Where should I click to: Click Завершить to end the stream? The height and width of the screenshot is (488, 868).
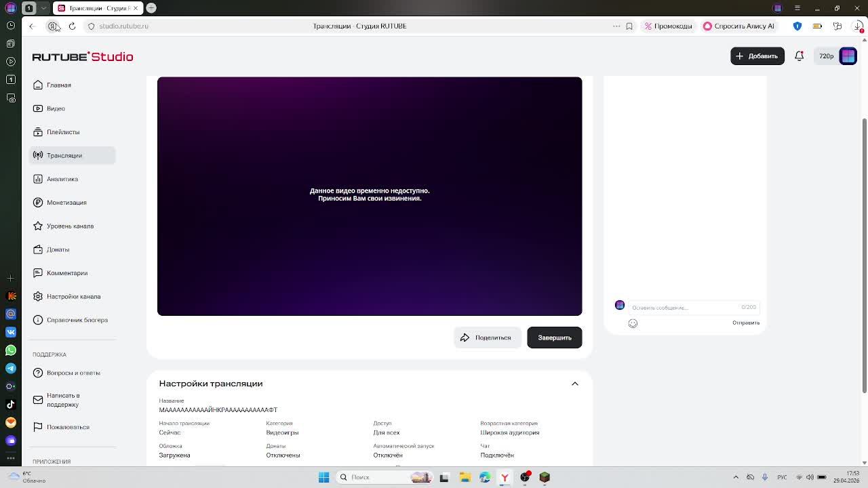coord(555,338)
